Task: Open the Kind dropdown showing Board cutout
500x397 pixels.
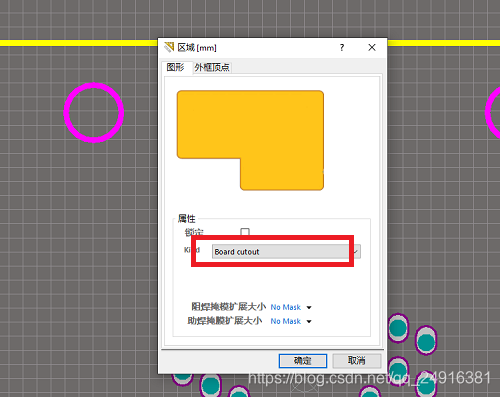Action: click(286, 252)
